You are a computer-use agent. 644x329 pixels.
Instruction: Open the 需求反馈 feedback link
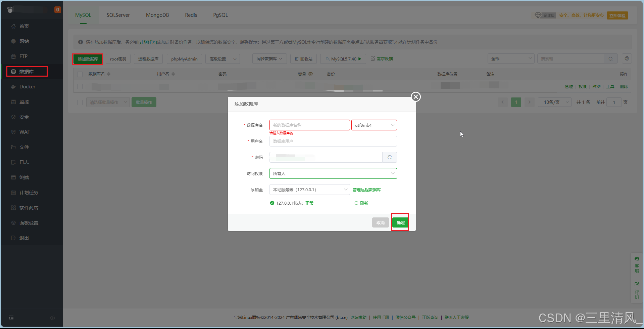[382, 59]
